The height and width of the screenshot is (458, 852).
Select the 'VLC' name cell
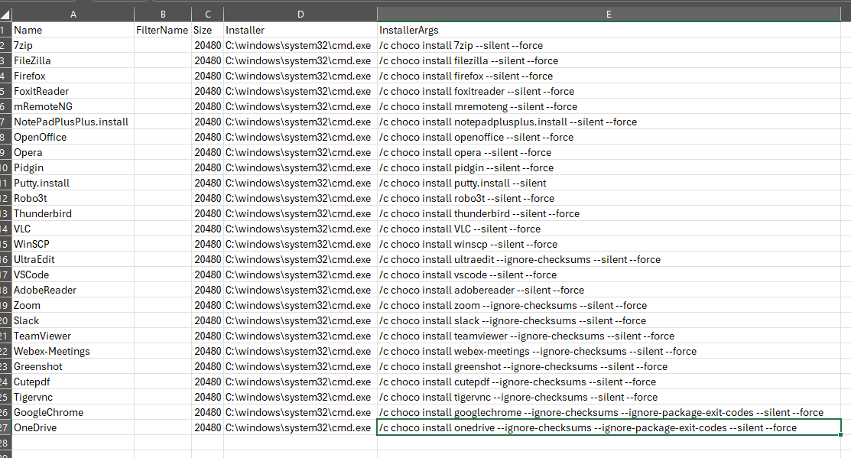(73, 229)
